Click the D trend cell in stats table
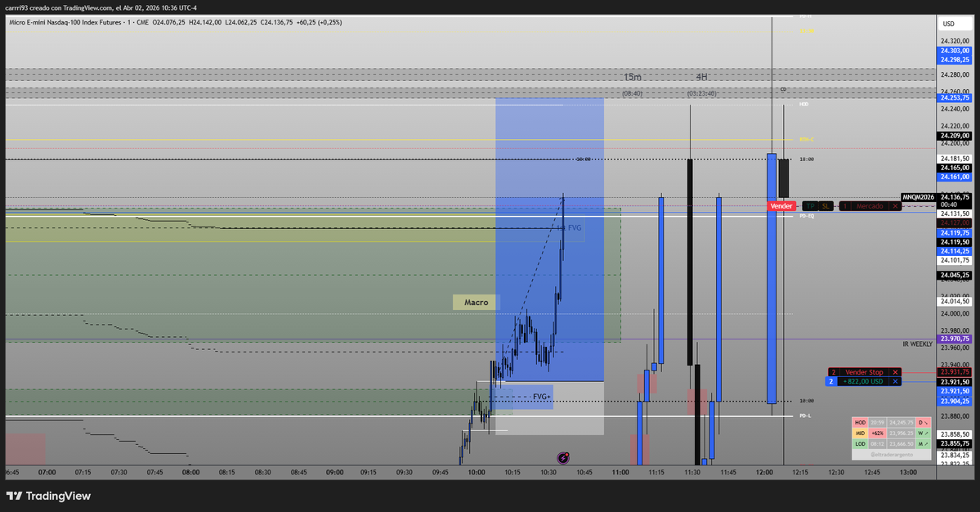 [923, 423]
